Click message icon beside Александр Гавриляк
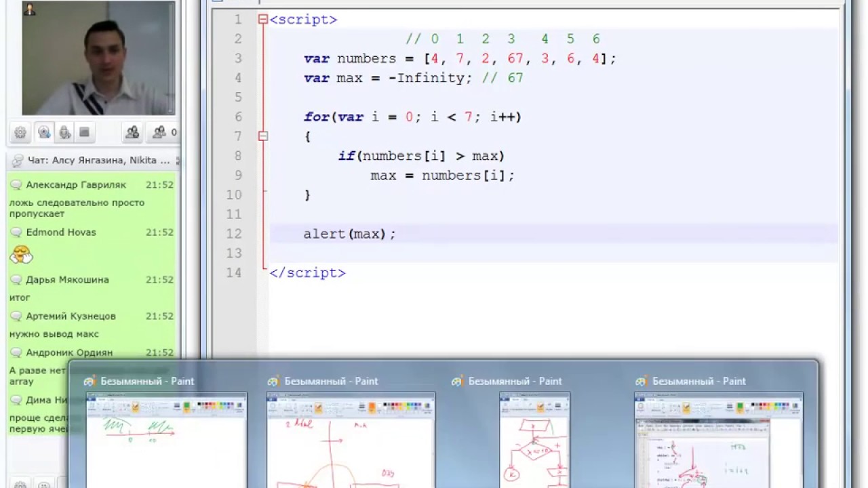Image resolution: width=868 pixels, height=488 pixels. pyautogui.click(x=16, y=185)
